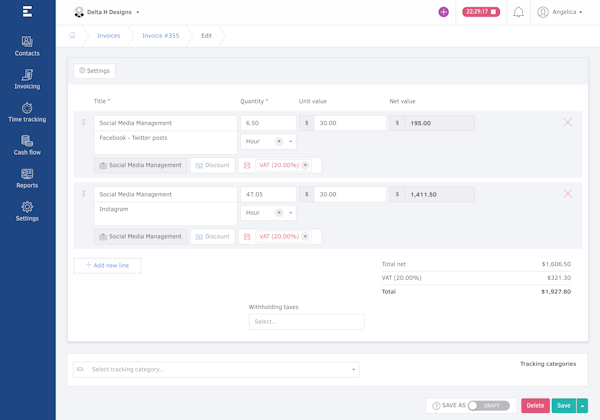Add a Discount to the Instagram line
This screenshot has height=420, width=600.
[x=212, y=236]
